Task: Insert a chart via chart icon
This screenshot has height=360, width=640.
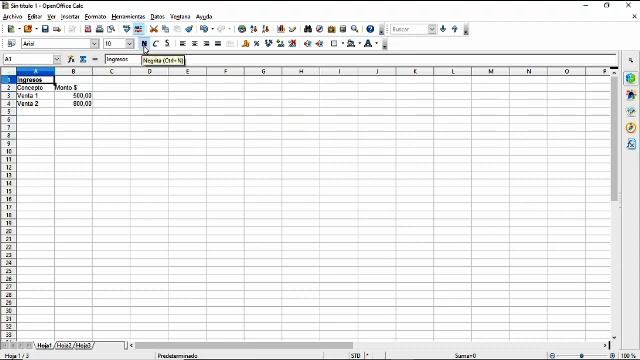Action: click(281, 29)
